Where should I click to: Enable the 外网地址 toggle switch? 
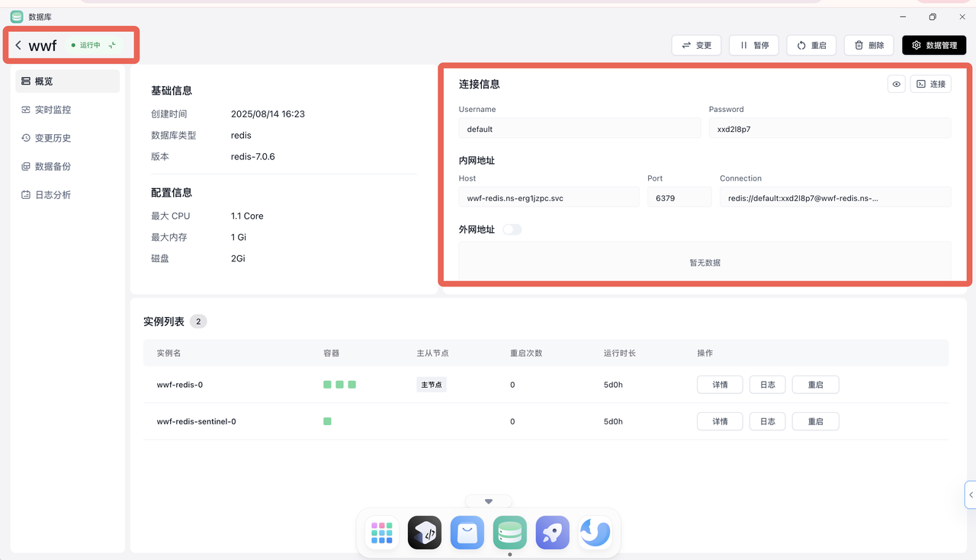[x=512, y=229]
